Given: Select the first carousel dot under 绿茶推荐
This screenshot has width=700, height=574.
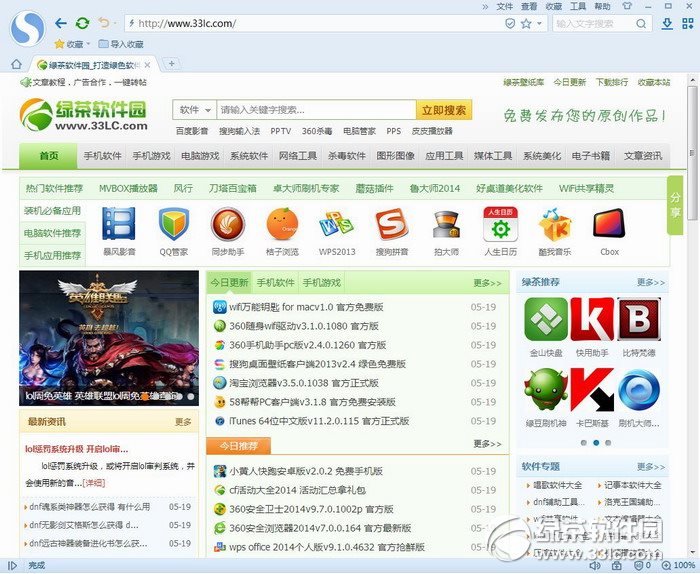Looking at the screenshot, I should pyautogui.click(x=583, y=443).
